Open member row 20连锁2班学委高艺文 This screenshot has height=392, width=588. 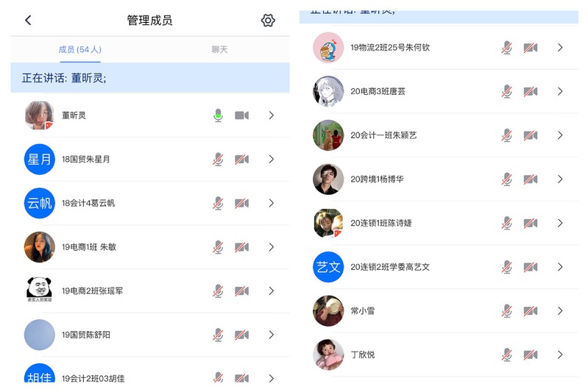click(439, 267)
